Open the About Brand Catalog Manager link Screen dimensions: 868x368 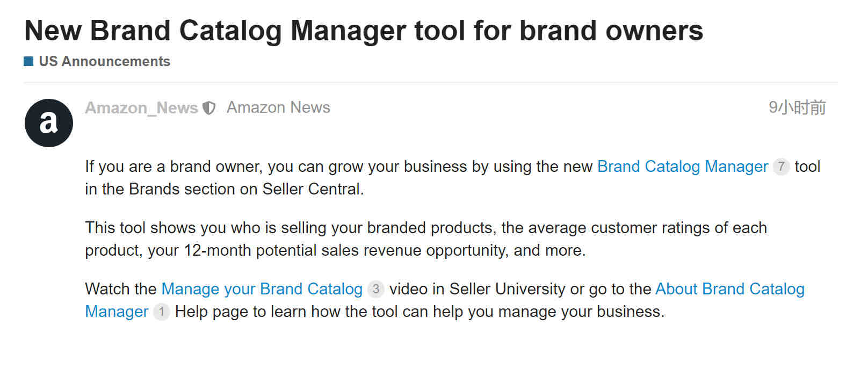(x=730, y=289)
